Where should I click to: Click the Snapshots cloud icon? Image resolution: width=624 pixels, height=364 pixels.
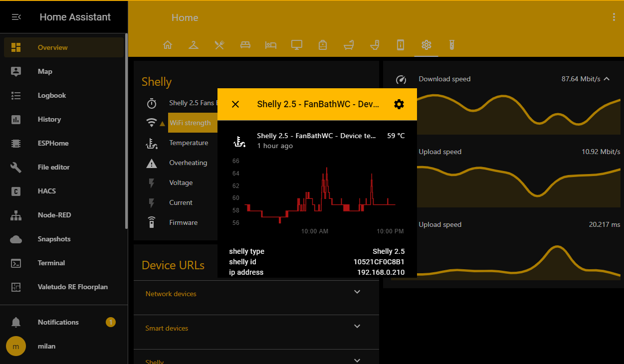[16, 239]
